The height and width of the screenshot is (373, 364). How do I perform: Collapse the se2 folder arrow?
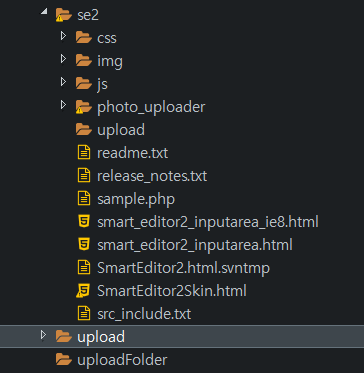coord(43,12)
